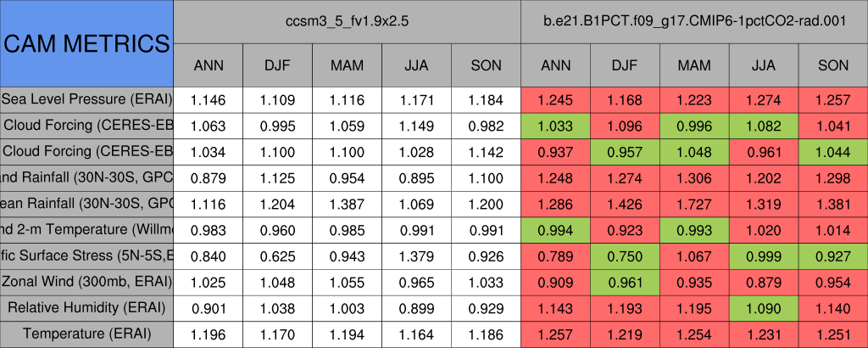Select the ccsm3_5_fv1.9x2.5 model header
Viewport: 868px width, 348px height.
[348, 21]
